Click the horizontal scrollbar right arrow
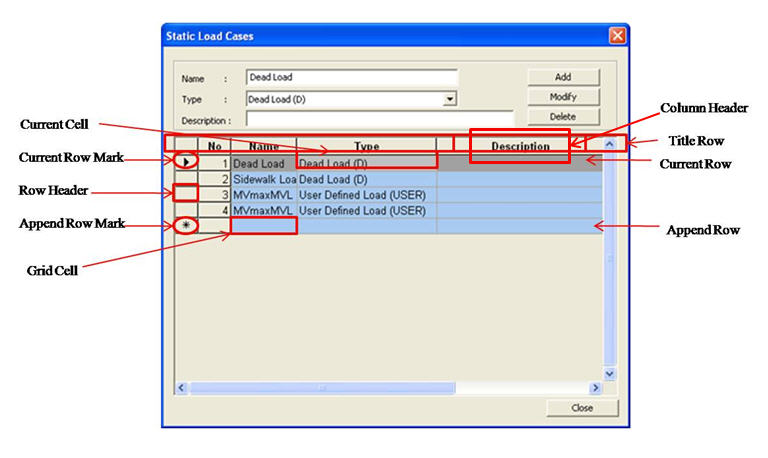The image size is (768, 458). [595, 387]
